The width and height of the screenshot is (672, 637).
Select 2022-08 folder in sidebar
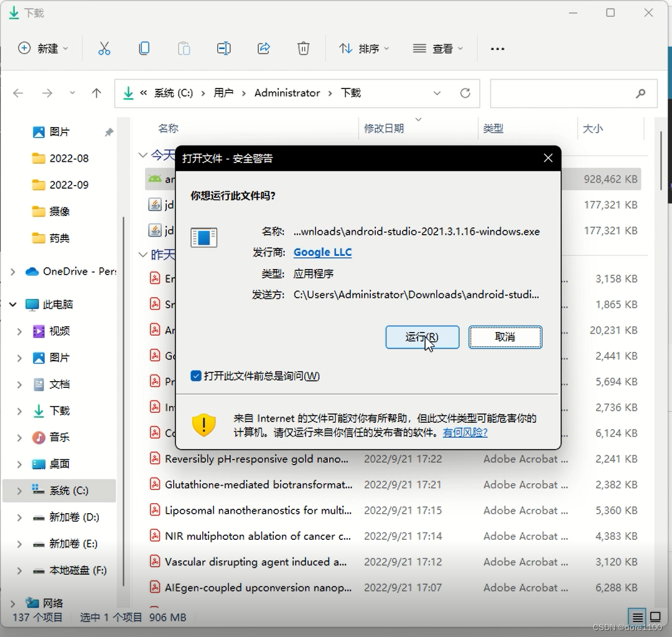pos(60,158)
